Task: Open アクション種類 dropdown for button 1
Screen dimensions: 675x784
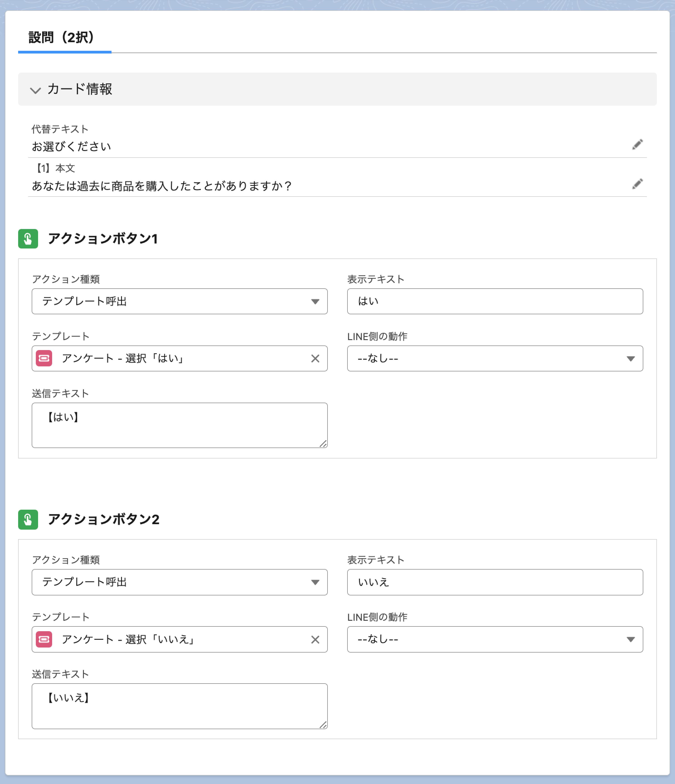Action: 179,301
